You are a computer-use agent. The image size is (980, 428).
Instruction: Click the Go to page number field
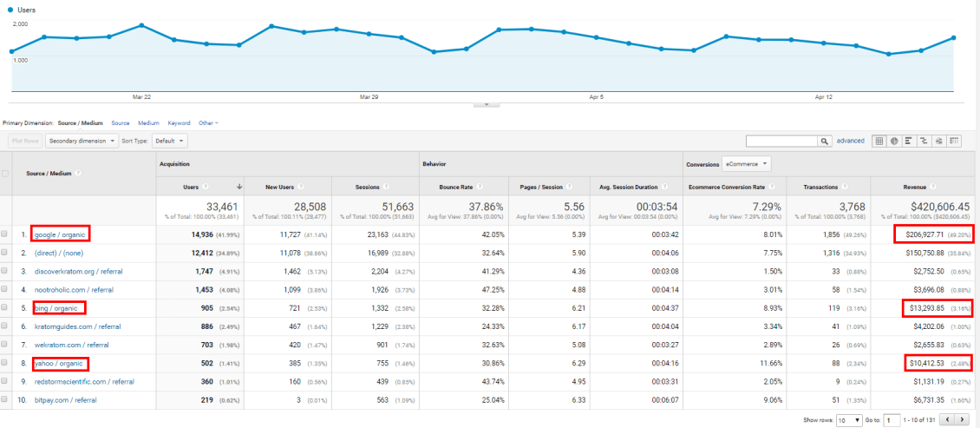click(892, 419)
